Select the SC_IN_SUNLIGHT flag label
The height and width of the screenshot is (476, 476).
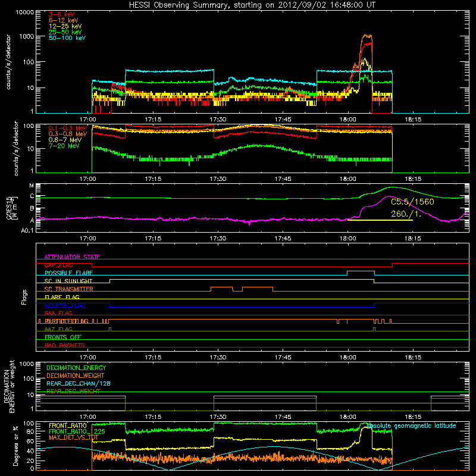pos(68,281)
